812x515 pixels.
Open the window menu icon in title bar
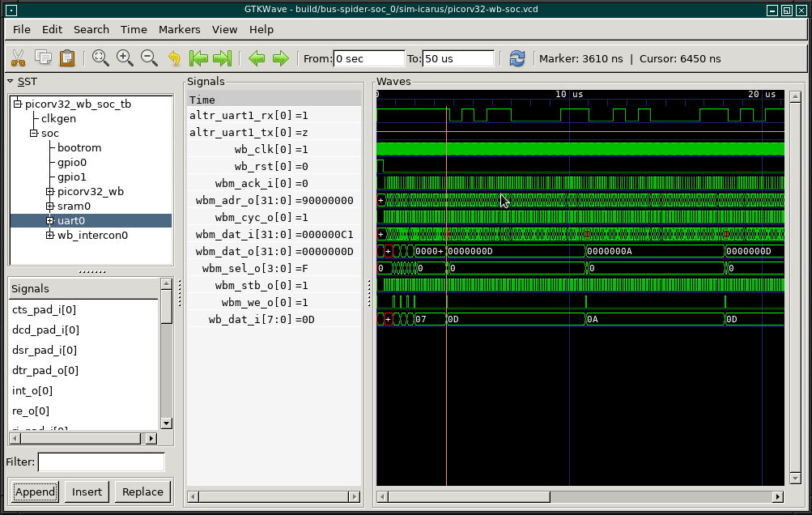coord(11,10)
